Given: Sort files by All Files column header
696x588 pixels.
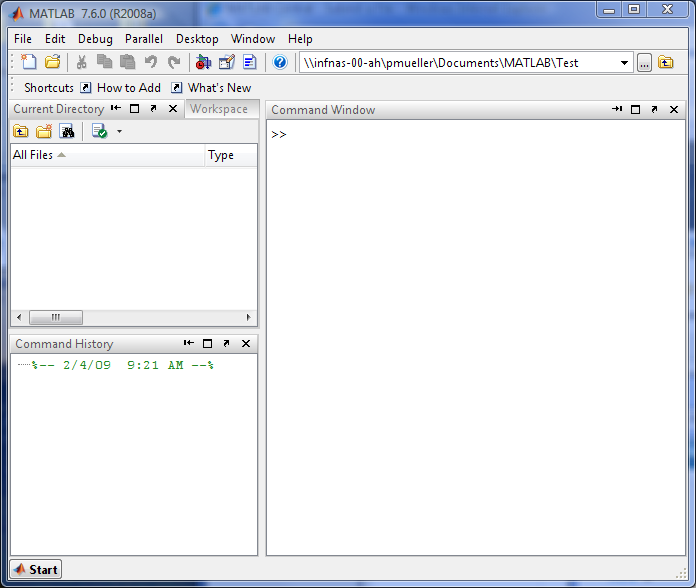Looking at the screenshot, I should (x=107, y=155).
